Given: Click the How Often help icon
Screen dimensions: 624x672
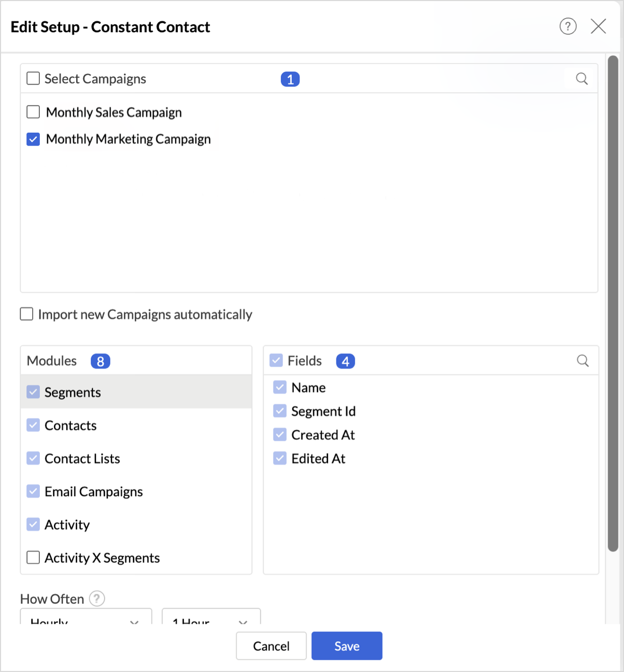Looking at the screenshot, I should tap(97, 599).
